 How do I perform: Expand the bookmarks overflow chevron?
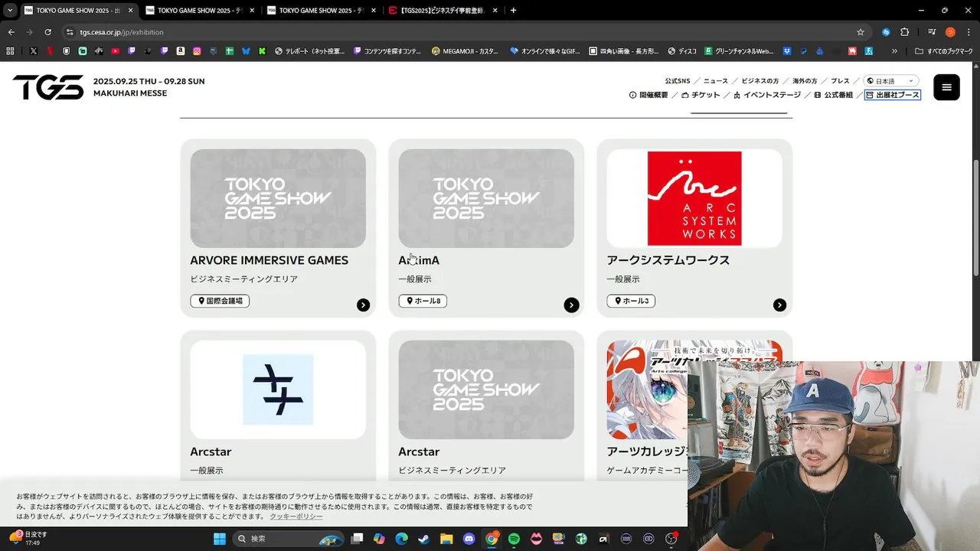click(x=894, y=51)
